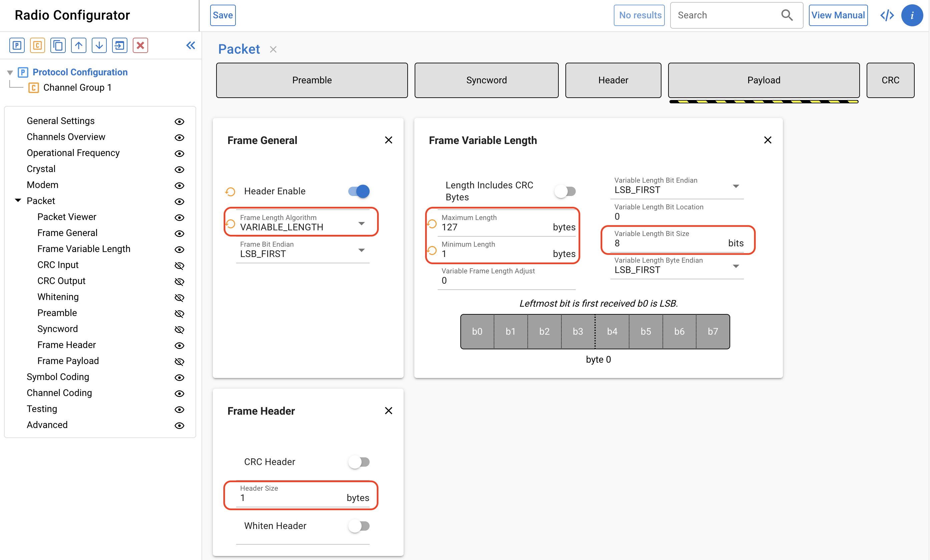930x560 pixels.
Task: Click the Save button
Action: 223,15
